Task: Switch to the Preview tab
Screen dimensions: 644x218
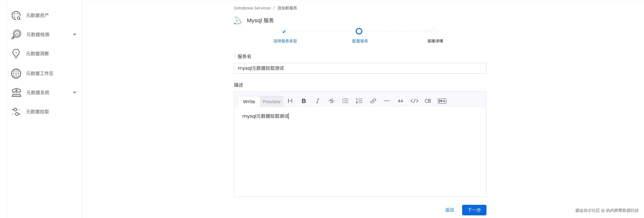Action: tap(272, 101)
